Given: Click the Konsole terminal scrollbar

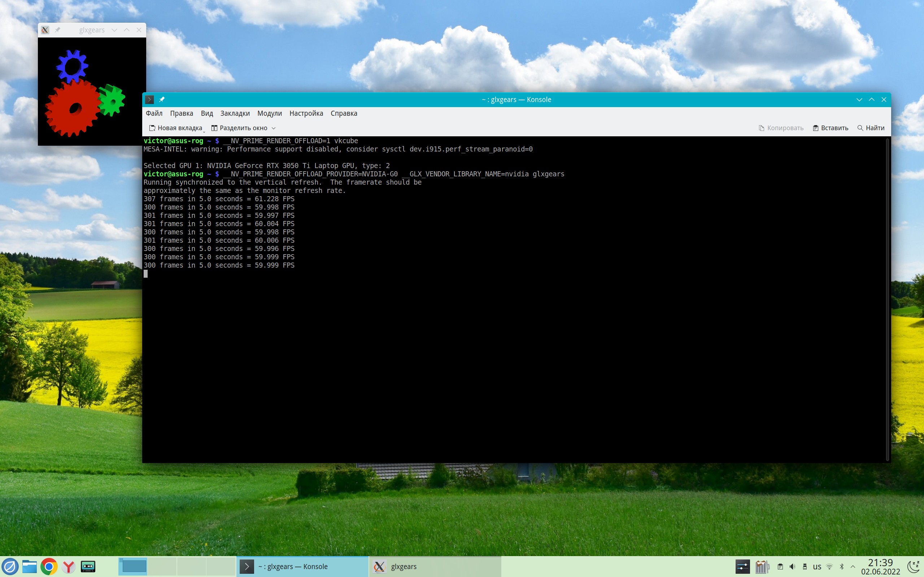Looking at the screenshot, I should [887, 299].
